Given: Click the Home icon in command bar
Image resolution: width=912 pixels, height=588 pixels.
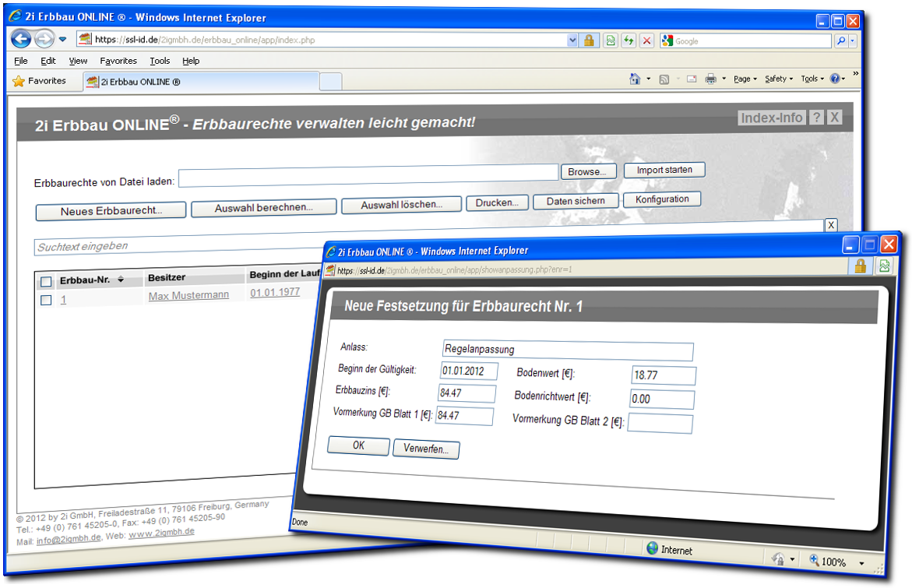Looking at the screenshot, I should (635, 79).
